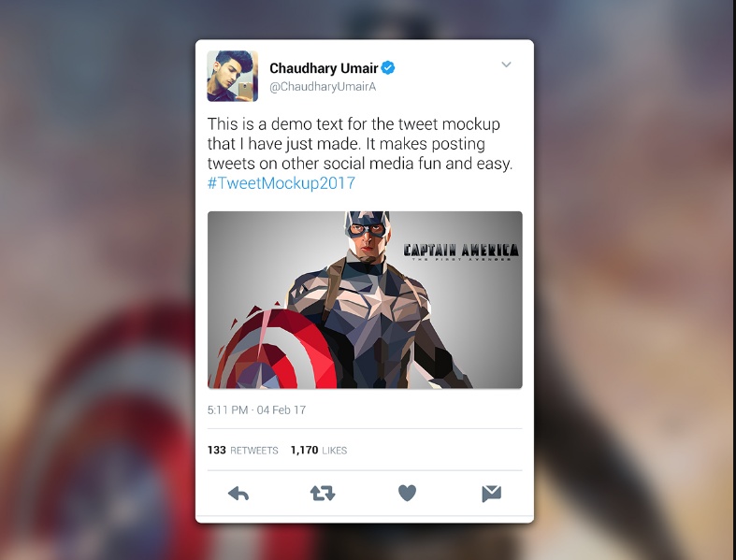
Task: Click the reply arrow icon
Action: tap(238, 494)
